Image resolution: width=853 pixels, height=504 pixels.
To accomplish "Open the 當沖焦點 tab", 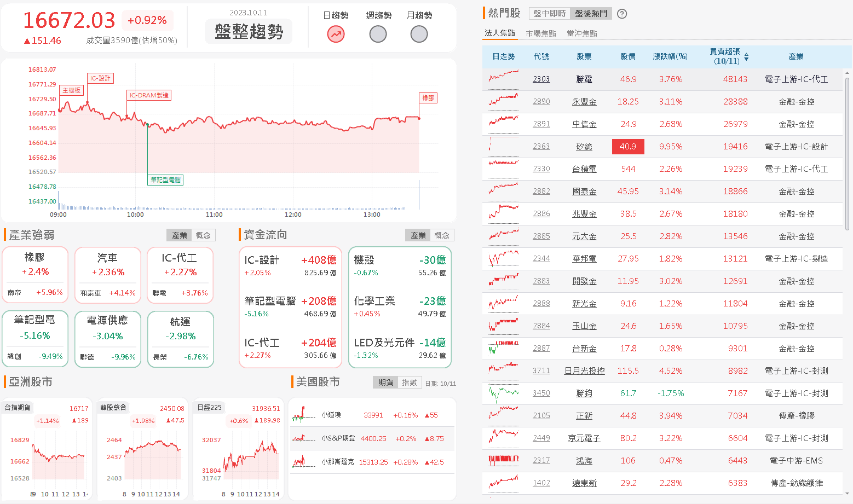I will [582, 33].
